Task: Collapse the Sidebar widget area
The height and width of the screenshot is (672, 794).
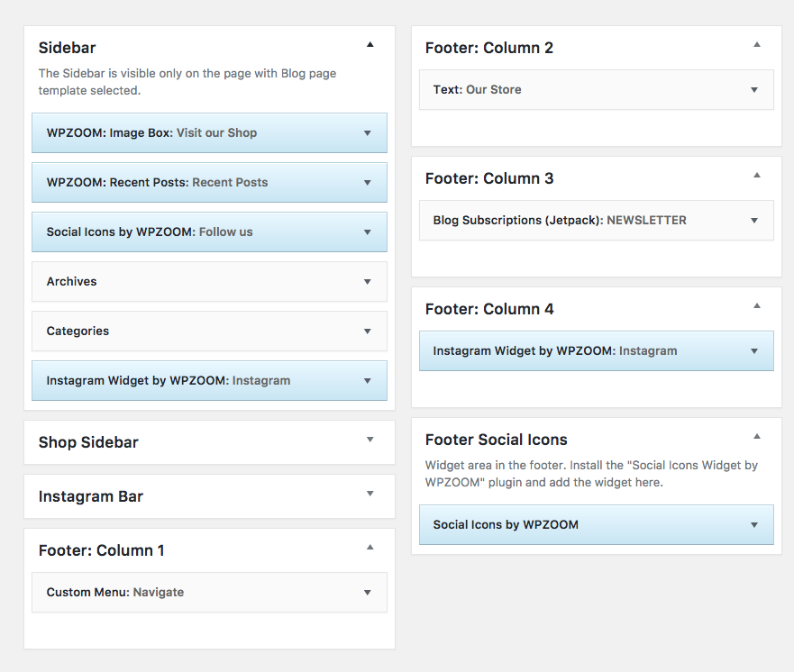Action: [370, 44]
